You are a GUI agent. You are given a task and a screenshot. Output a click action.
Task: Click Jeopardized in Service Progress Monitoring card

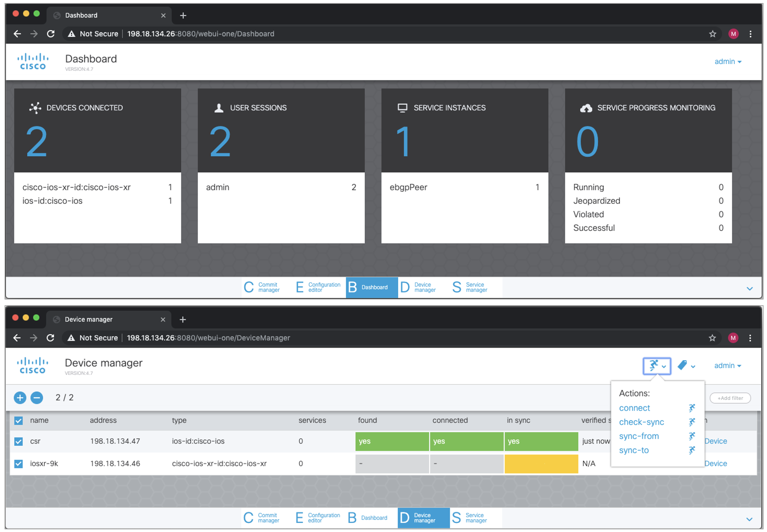597,201
